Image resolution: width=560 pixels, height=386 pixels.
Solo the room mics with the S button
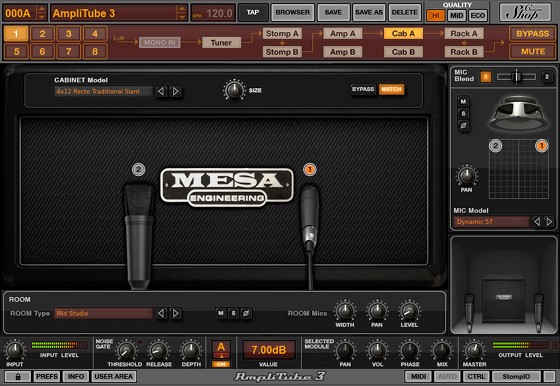(x=233, y=313)
